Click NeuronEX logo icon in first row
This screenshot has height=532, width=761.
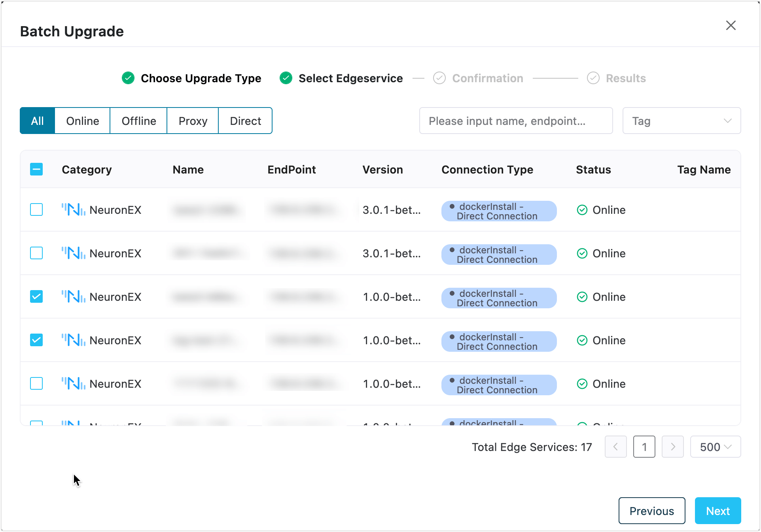pos(73,209)
